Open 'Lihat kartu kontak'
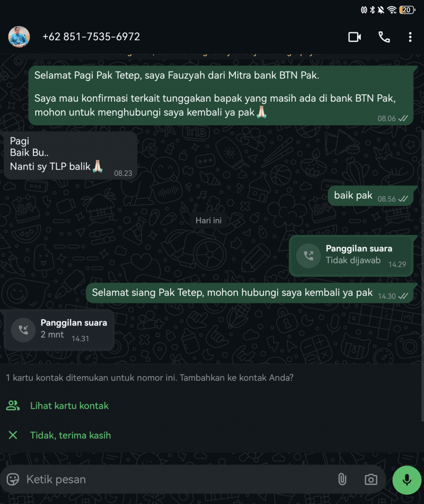The width and height of the screenshot is (424, 504). click(x=69, y=406)
